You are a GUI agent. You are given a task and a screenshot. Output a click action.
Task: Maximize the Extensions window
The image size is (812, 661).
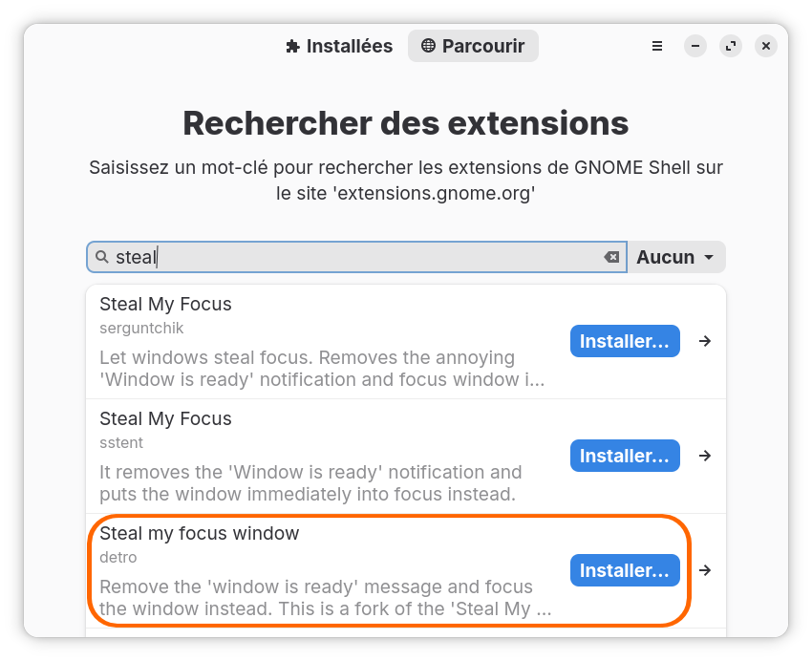731,46
